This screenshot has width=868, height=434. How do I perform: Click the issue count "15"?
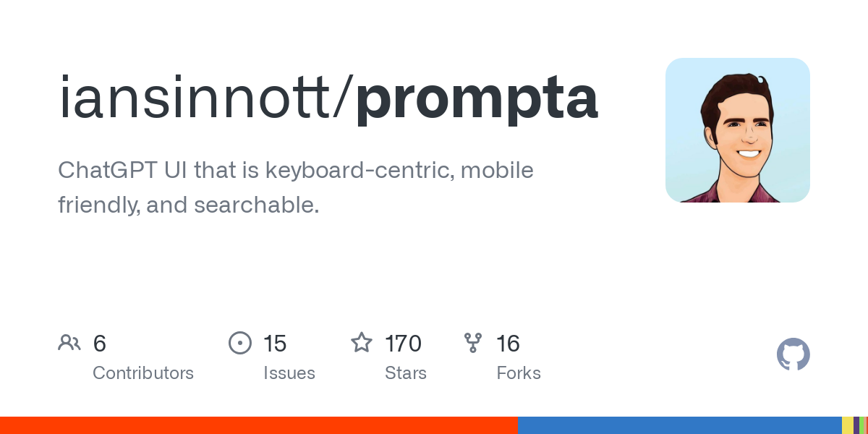tap(275, 343)
